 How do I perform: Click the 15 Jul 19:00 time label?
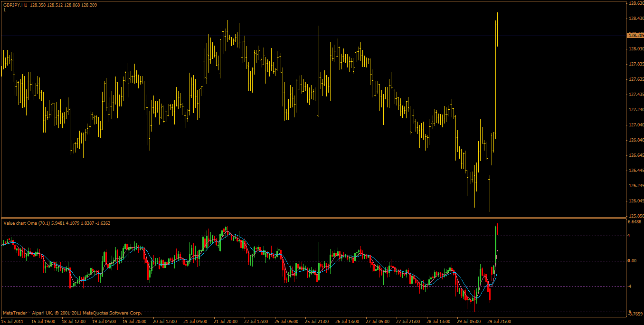tap(44, 322)
